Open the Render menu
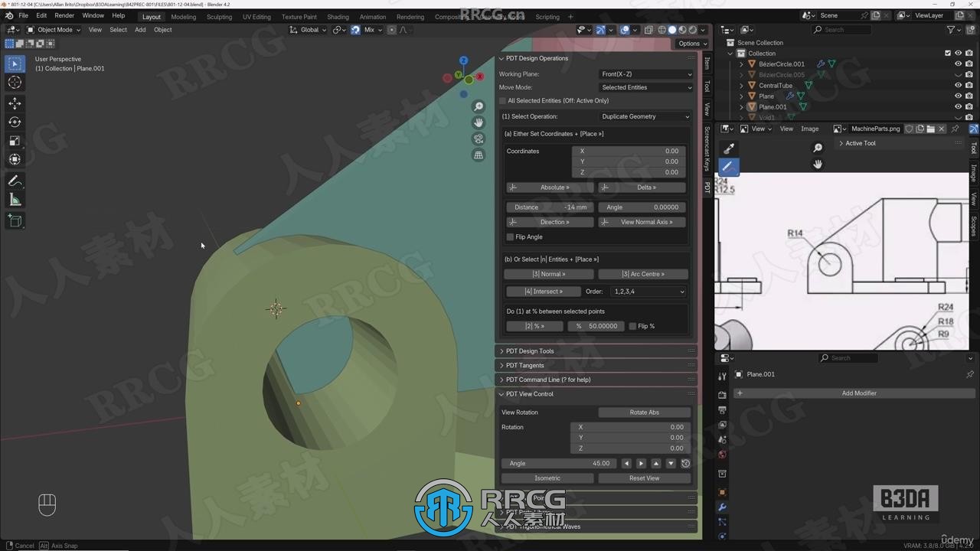Image resolution: width=980 pixels, height=551 pixels. tap(64, 16)
